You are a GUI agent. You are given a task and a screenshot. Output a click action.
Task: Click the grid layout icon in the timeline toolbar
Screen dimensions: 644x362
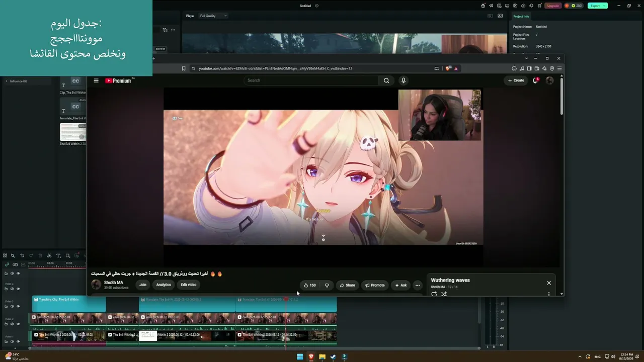[5, 255]
